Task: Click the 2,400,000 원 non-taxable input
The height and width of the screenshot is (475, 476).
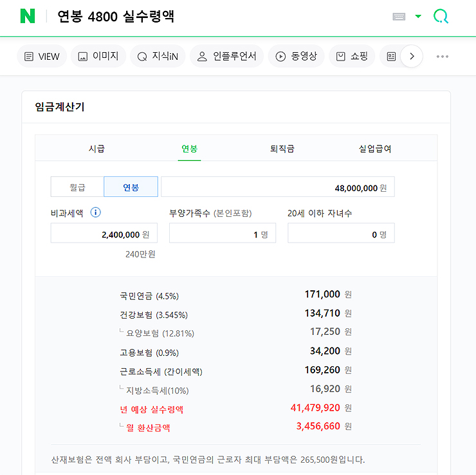Action: tap(104, 233)
